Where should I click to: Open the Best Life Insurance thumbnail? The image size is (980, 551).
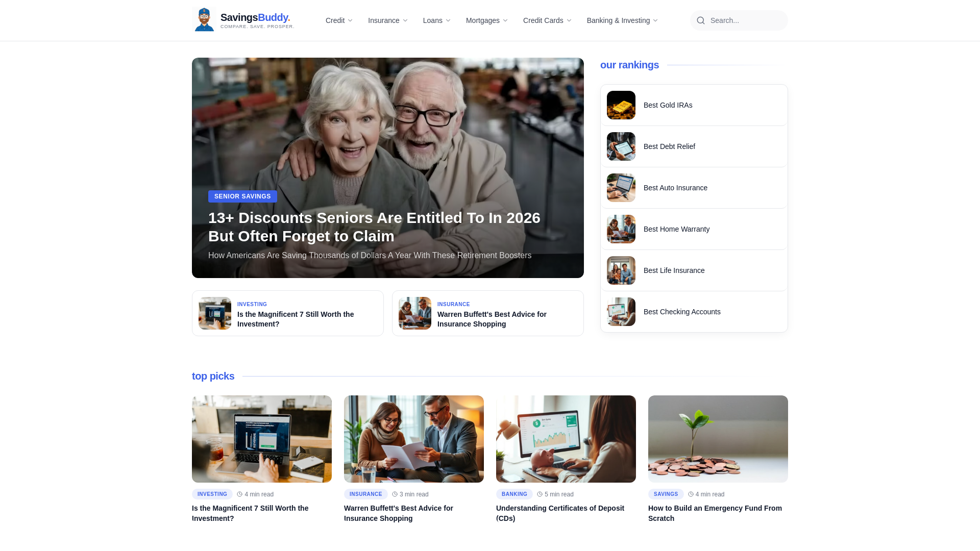621,270
